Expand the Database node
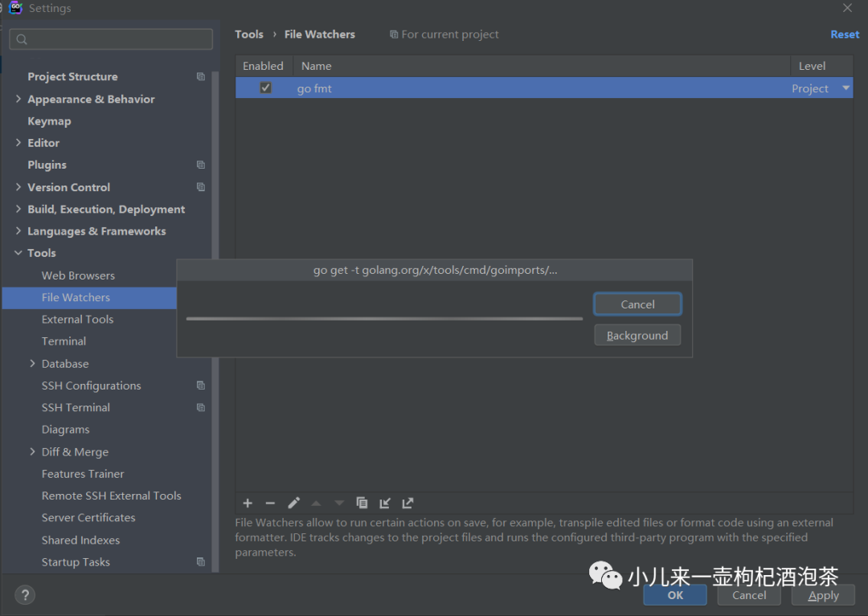 pos(32,363)
